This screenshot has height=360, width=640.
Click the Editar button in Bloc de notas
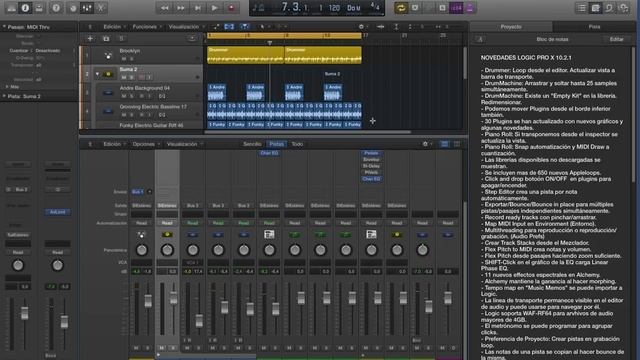(x=616, y=39)
